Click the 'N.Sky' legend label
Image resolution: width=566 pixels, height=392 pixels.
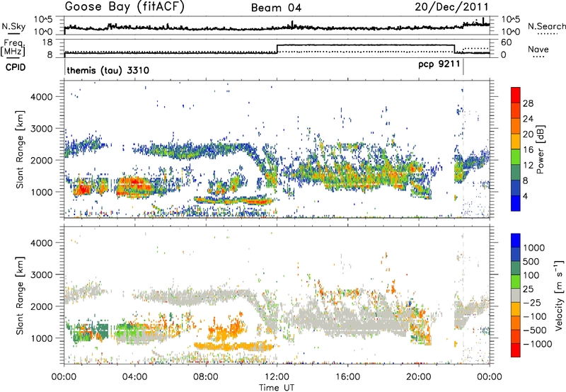(x=13, y=26)
